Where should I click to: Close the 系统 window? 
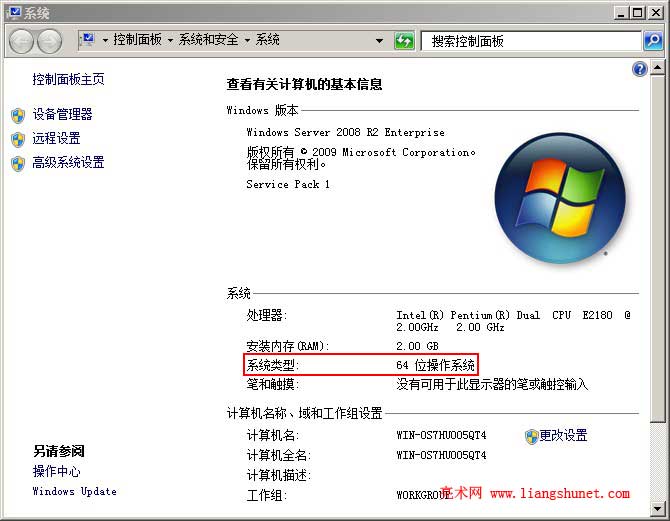click(655, 13)
